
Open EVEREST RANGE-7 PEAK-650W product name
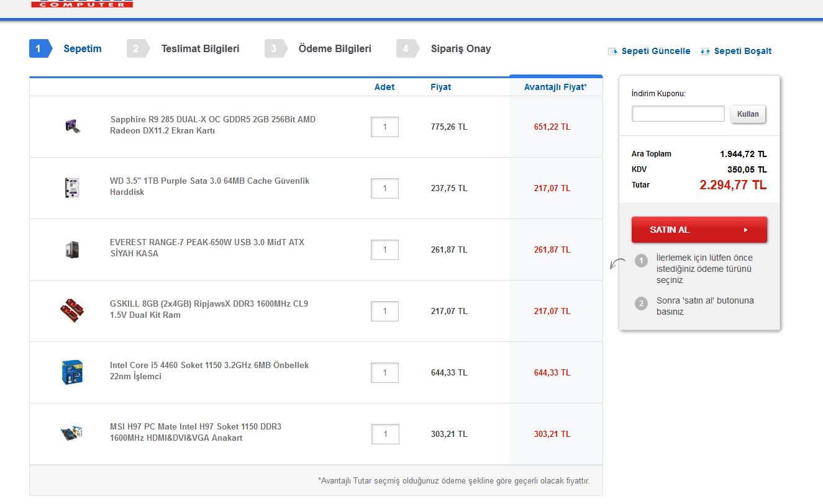[x=207, y=248]
